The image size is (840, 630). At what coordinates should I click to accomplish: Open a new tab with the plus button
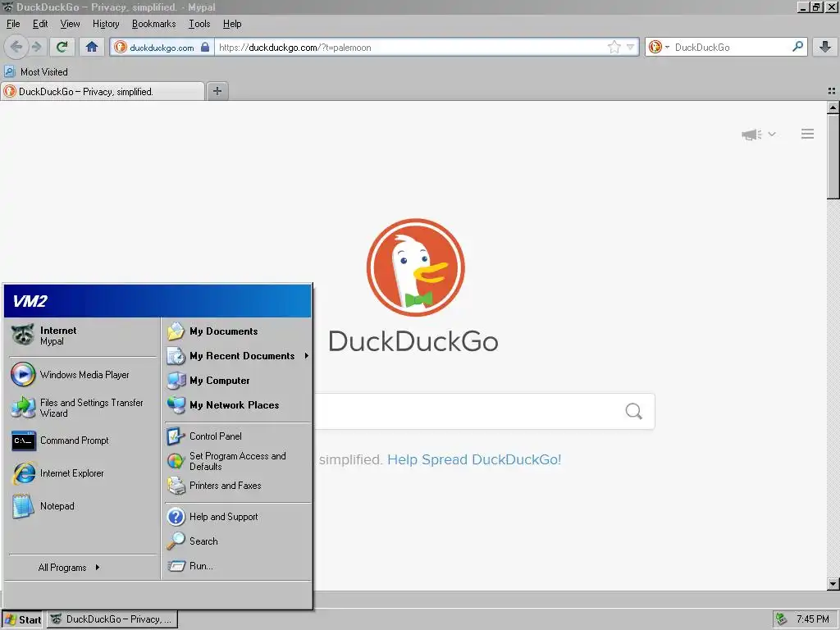(217, 91)
